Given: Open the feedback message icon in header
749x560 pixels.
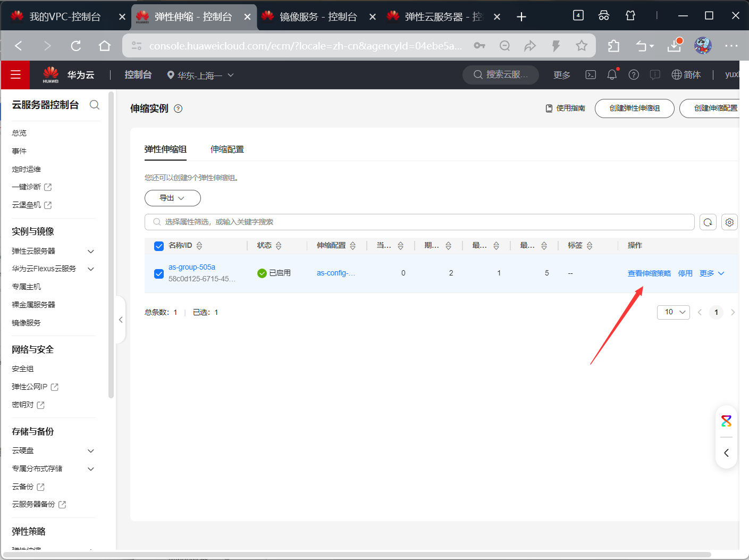Looking at the screenshot, I should point(655,74).
